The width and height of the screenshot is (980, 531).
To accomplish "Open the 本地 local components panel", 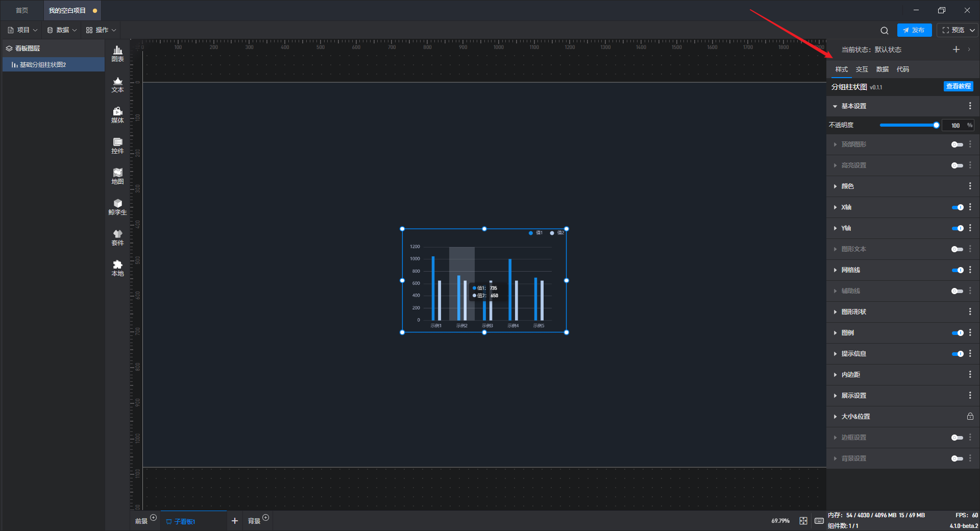I will 117,268.
